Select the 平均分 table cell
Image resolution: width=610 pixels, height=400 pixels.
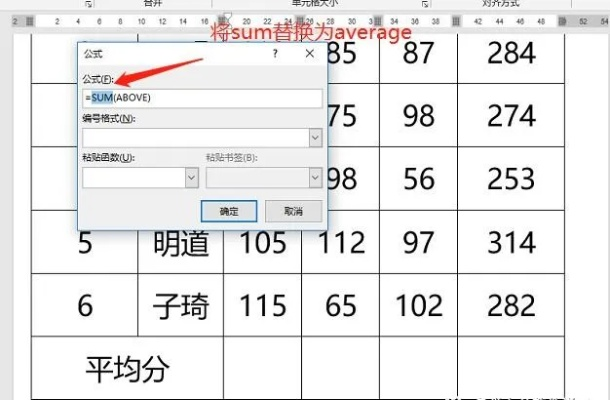coord(127,368)
